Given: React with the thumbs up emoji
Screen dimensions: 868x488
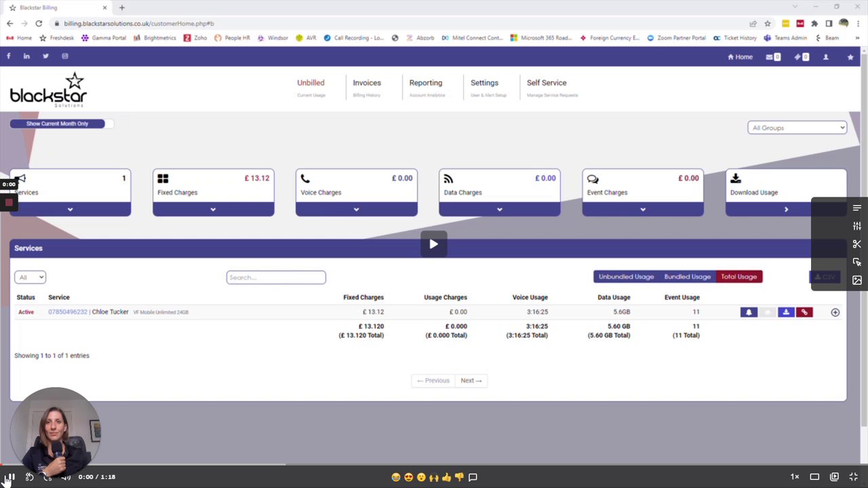Looking at the screenshot, I should pyautogui.click(x=446, y=477).
